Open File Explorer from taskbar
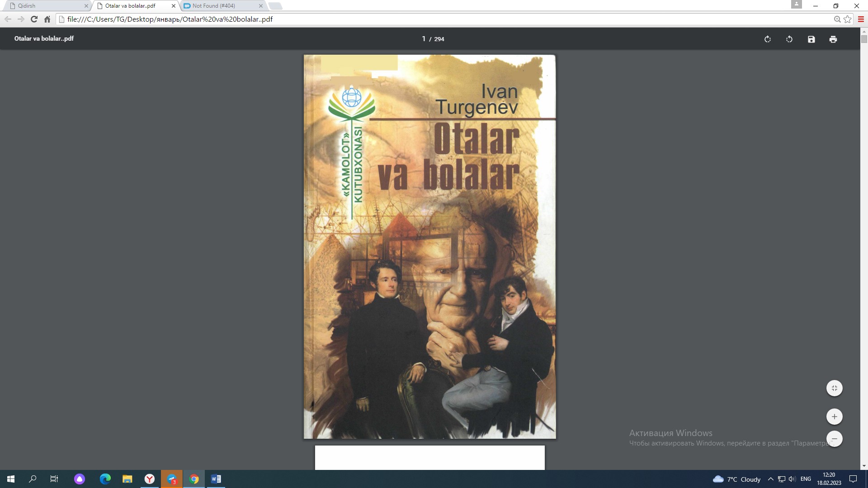This screenshot has height=488, width=868. point(127,479)
